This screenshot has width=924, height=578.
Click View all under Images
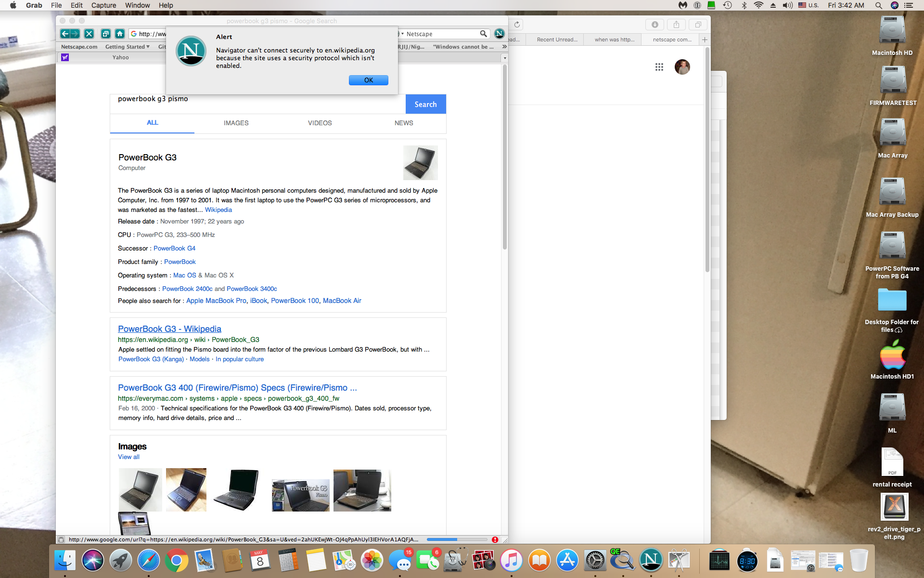(128, 457)
